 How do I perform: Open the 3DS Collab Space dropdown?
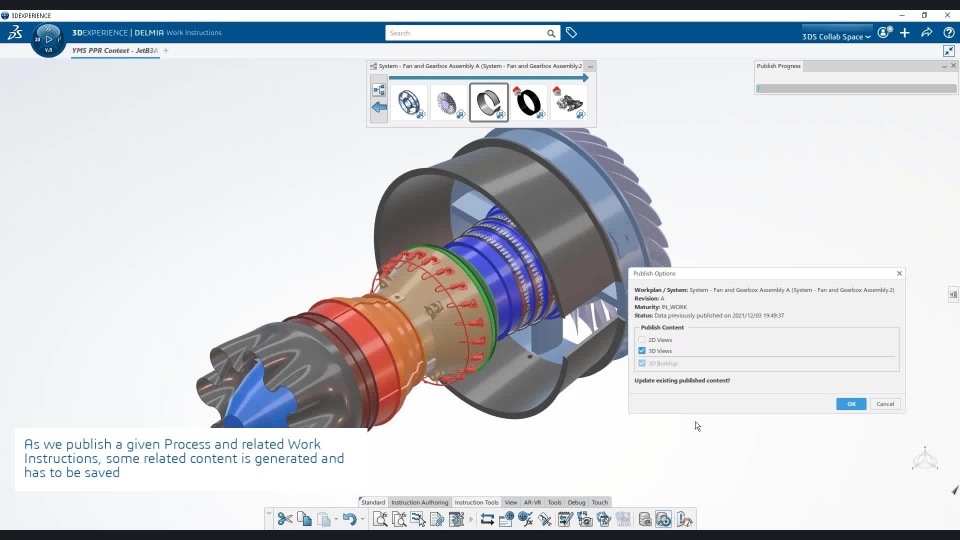pos(836,37)
